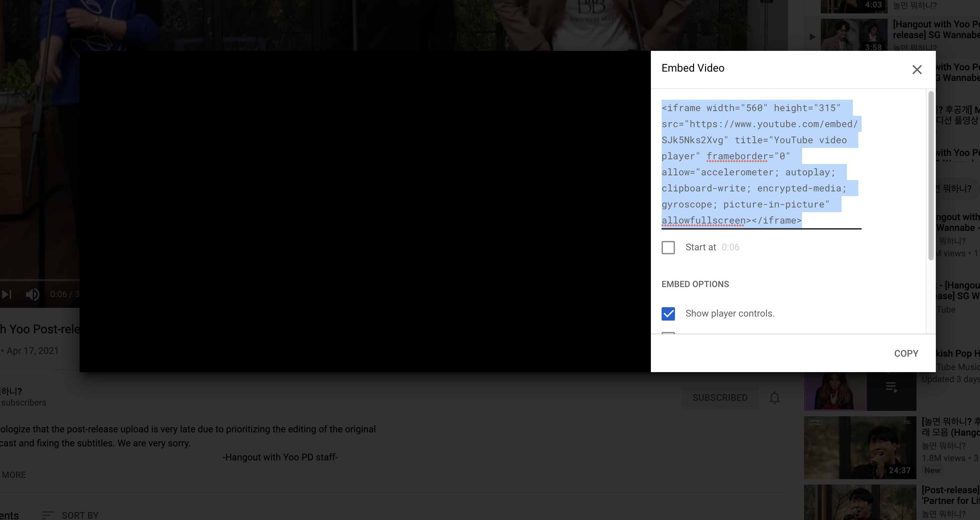Click the notification bell icon
Screen dimensions: 980x520
pyautogui.click(x=774, y=398)
